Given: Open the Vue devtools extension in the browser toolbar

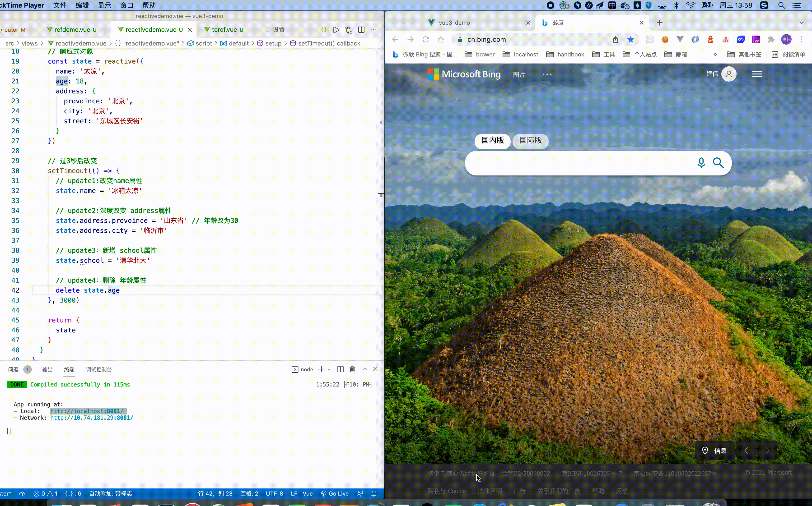Looking at the screenshot, I should pos(680,39).
